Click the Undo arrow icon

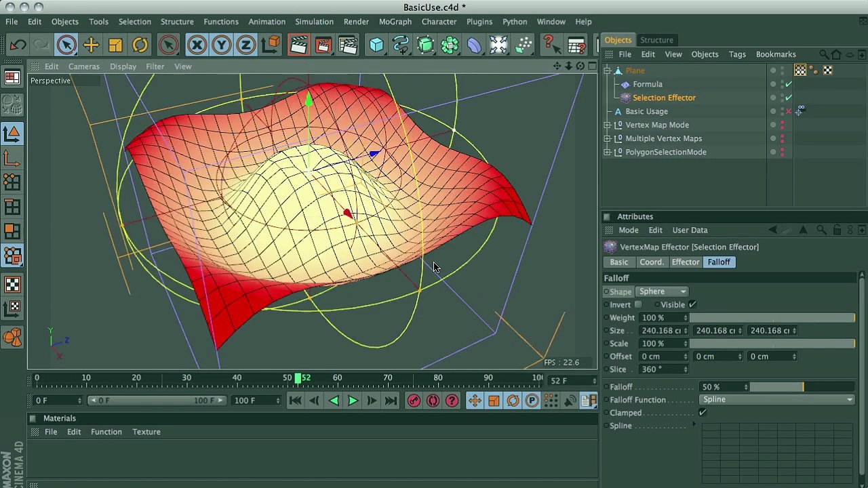click(18, 45)
